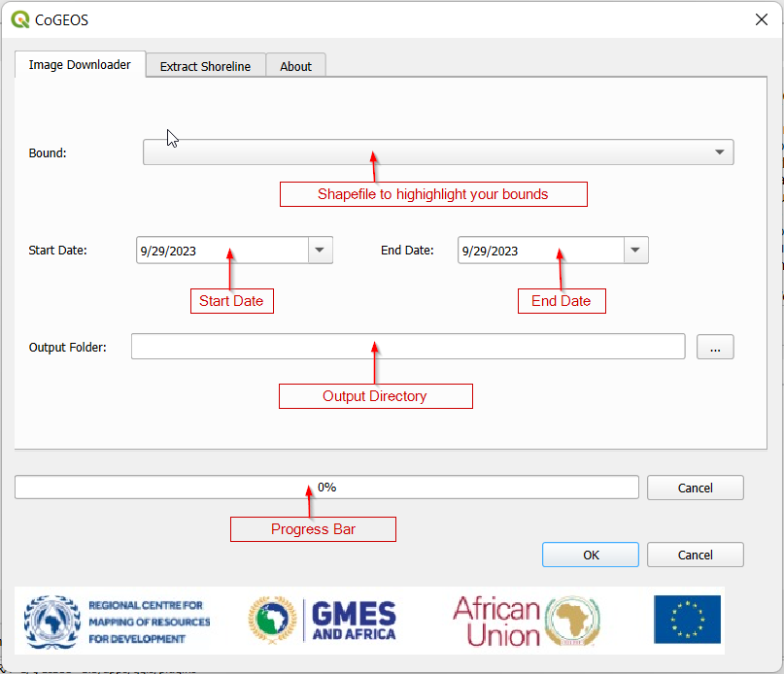Viewport: 784px width, 674px height.
Task: Click the GMES and Africa logo
Action: click(323, 620)
